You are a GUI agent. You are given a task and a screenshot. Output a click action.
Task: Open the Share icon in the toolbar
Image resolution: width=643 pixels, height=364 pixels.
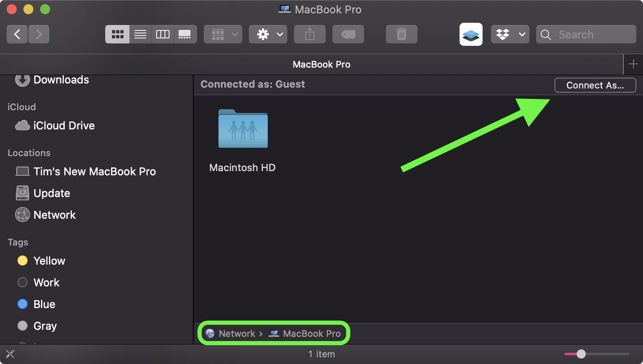coord(309,34)
